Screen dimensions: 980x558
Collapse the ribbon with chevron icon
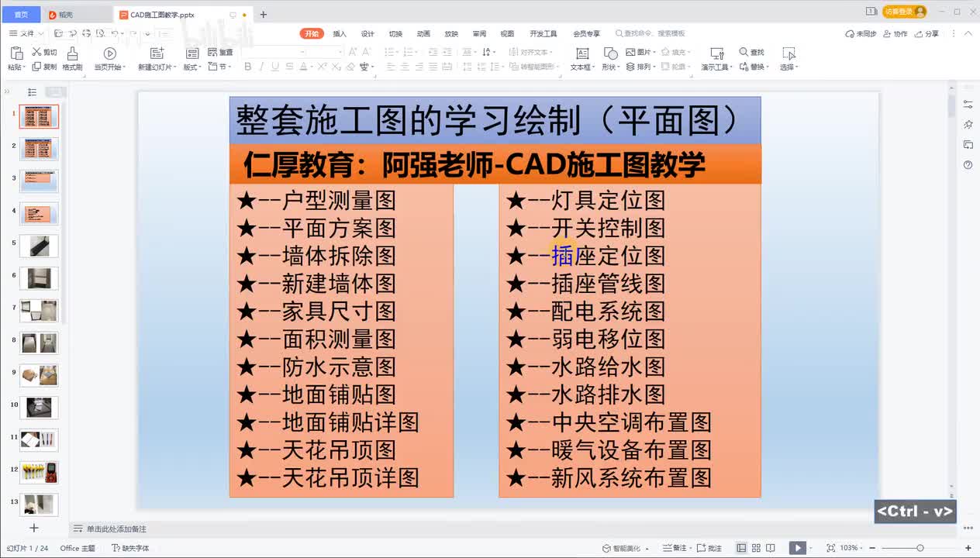pyautogui.click(x=968, y=33)
